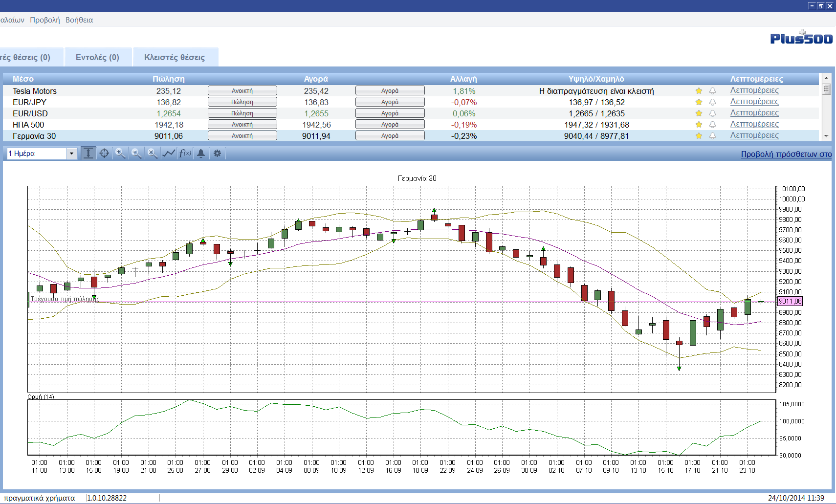This screenshot has width=836, height=504.
Task: Click Ανοικτή sell button for ΗΠΑ 500
Action: point(242,125)
